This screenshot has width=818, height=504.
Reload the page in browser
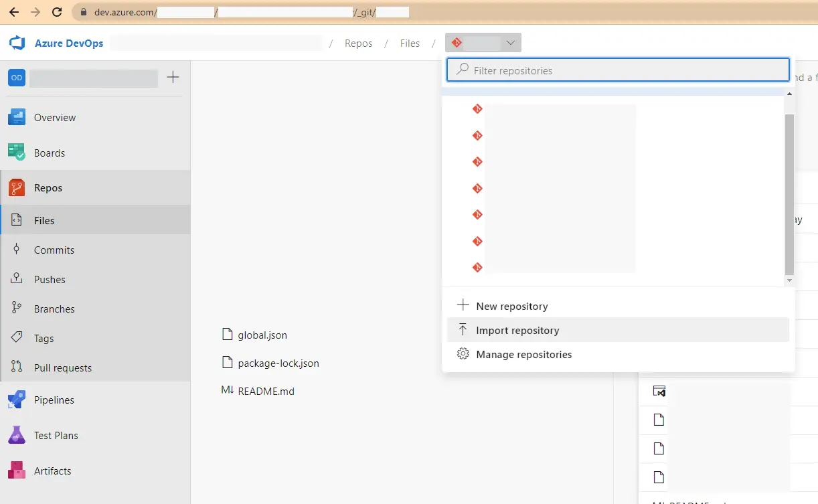[x=57, y=12]
